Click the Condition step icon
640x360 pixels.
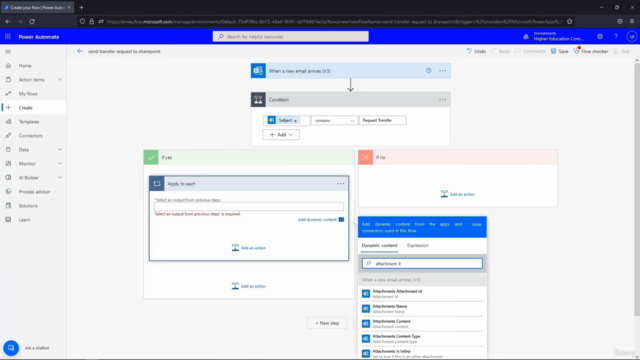pos(258,100)
